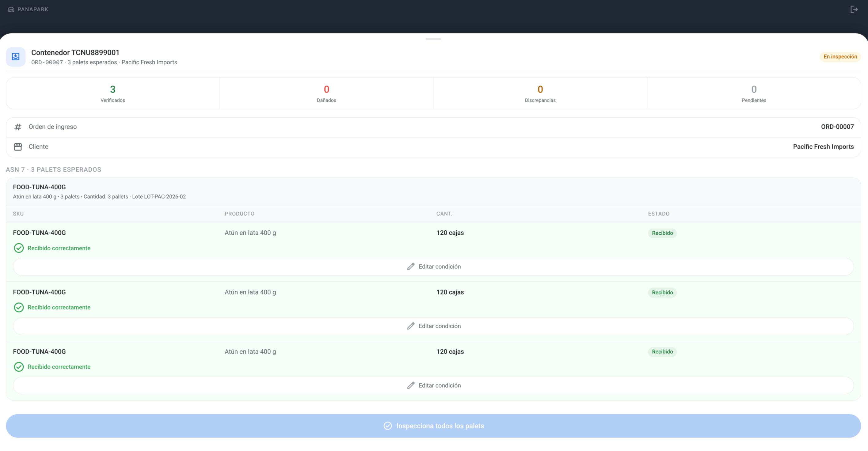Click Inspecciona todos los palets button
Image resolution: width=868 pixels, height=451 pixels.
[433, 426]
